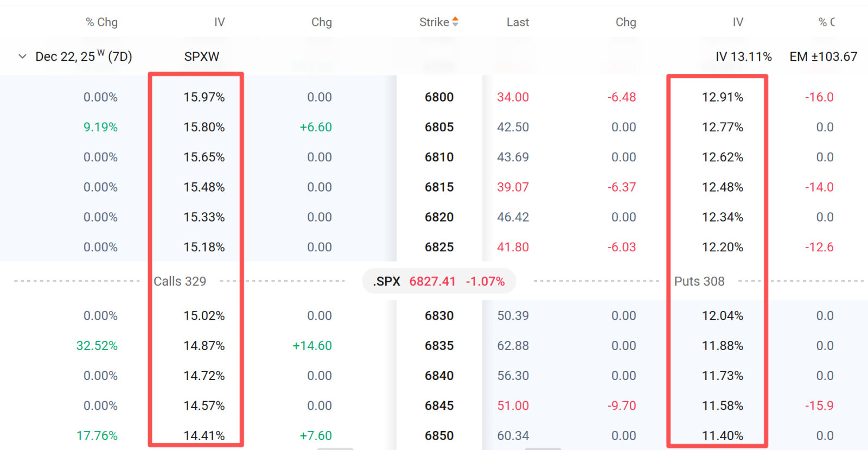The height and width of the screenshot is (450, 868).
Task: Select the SPXW symbol label
Action: coord(201,56)
